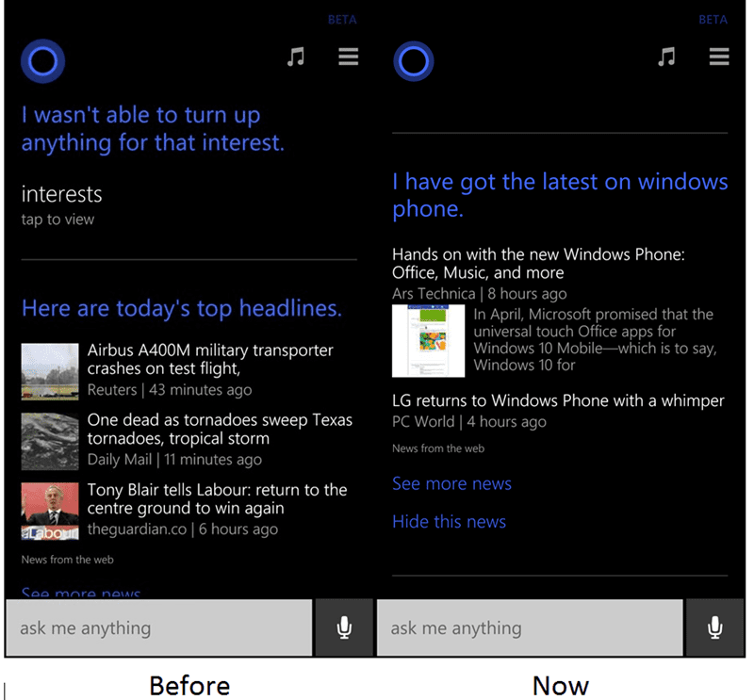The width and height of the screenshot is (754, 700).
Task: Click 'Hide this news' link
Action: 450,522
